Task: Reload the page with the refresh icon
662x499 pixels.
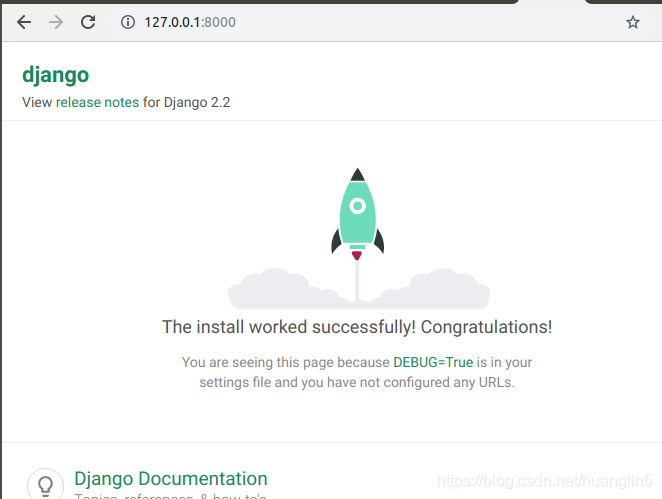Action: pos(88,22)
